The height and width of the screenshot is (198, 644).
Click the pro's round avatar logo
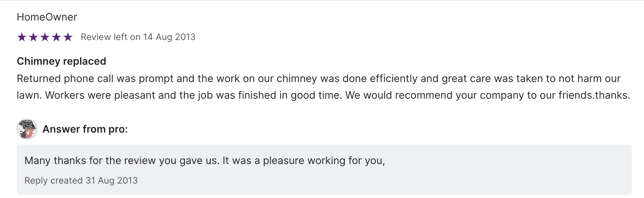coord(27,129)
